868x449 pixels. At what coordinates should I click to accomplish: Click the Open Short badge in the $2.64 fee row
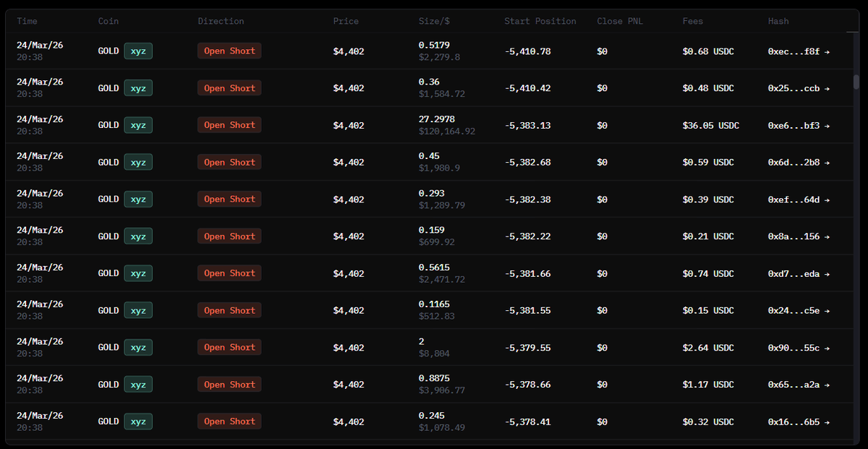tap(229, 348)
